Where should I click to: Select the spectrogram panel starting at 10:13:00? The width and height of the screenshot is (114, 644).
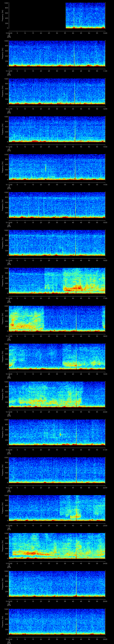(57, 167)
